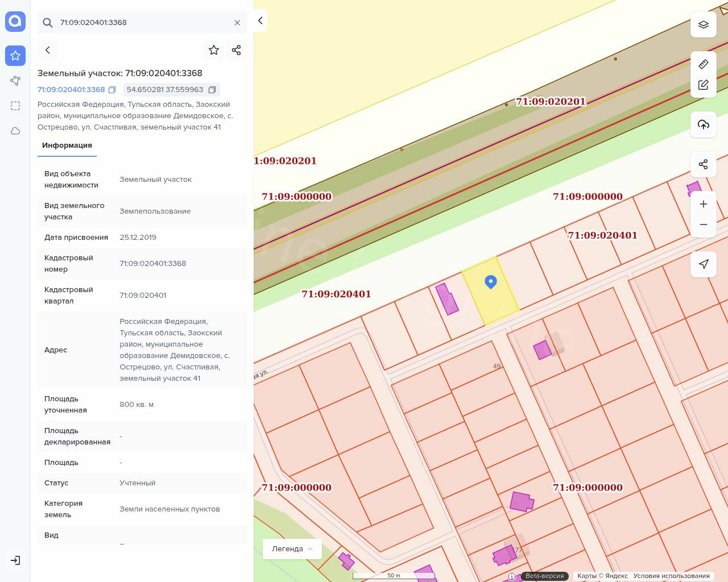728x582 pixels.
Task: Switch to the Информация tab
Action: 67,145
